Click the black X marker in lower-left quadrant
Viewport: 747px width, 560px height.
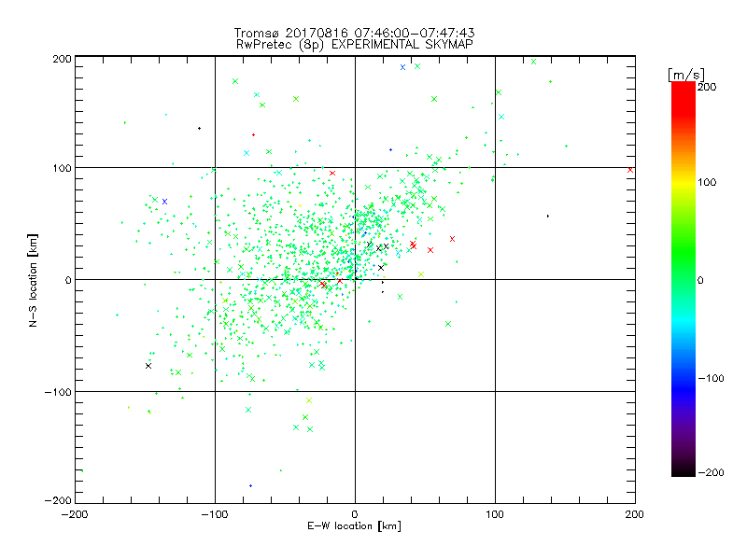[x=148, y=366]
